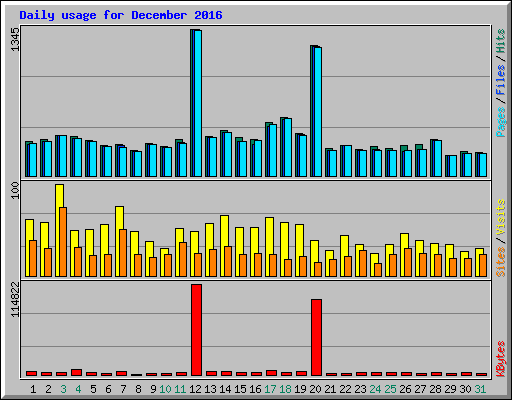The width and height of the screenshot is (512, 400).
Task: Click the top axis value 1345
Action: [15, 39]
